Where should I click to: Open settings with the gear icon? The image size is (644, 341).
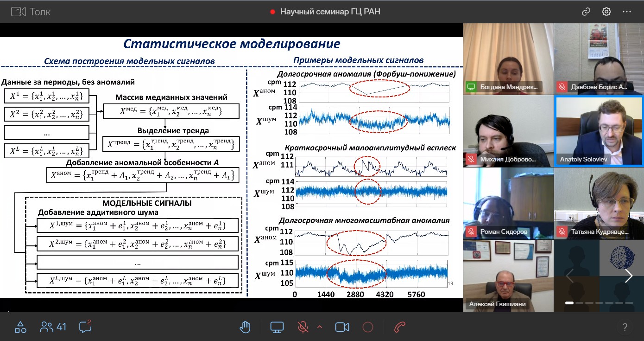606,12
